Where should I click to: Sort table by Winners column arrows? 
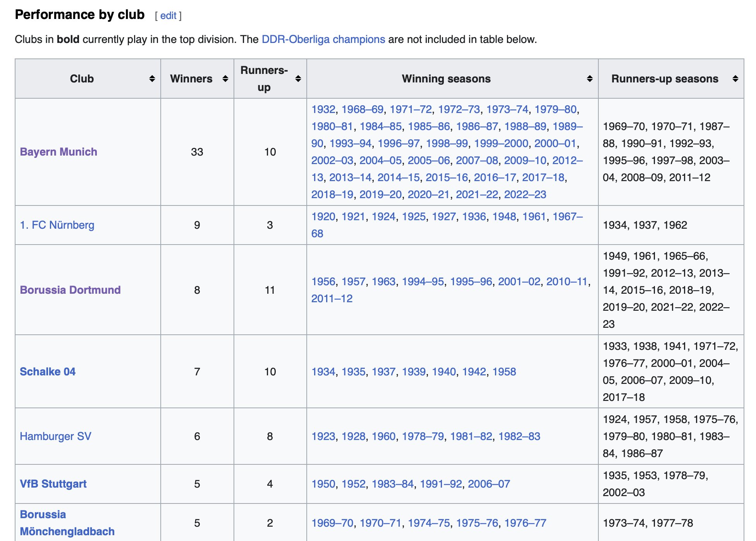[225, 79]
